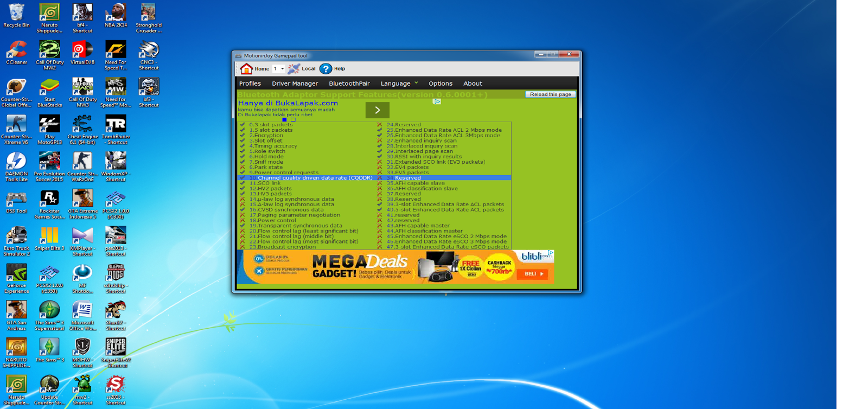The height and width of the screenshot is (409, 868).
Task: Open ss2013 Shortcut desktop icon
Action: (x=116, y=391)
